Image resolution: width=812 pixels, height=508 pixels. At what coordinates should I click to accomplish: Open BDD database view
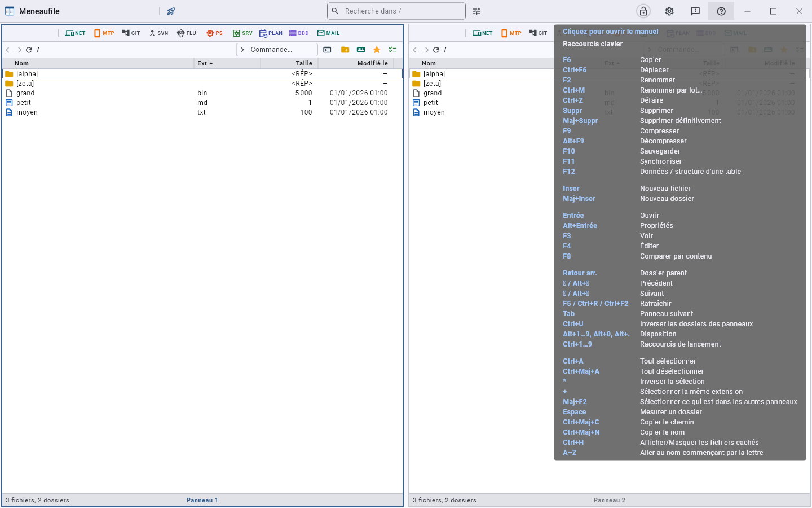[x=299, y=33]
